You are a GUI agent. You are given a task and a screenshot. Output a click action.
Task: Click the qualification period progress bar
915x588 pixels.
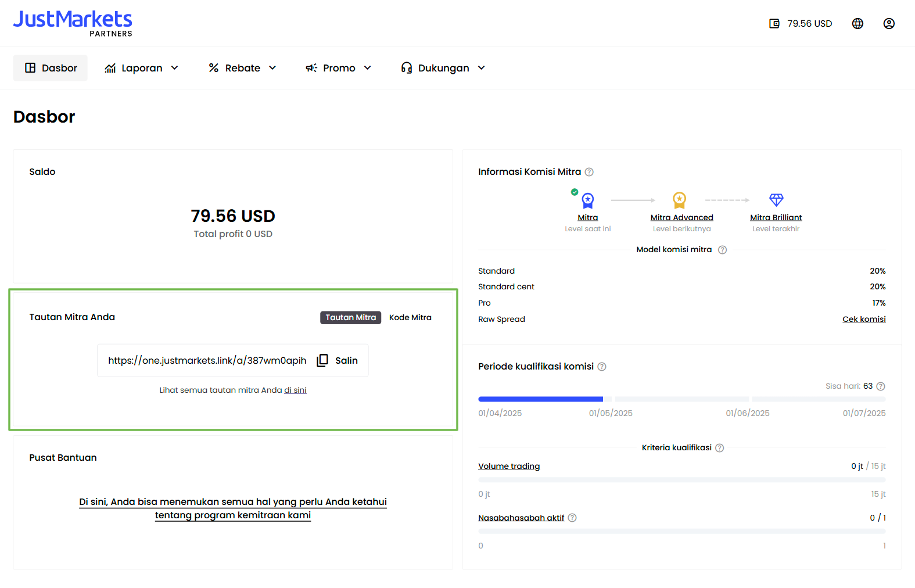682,399
